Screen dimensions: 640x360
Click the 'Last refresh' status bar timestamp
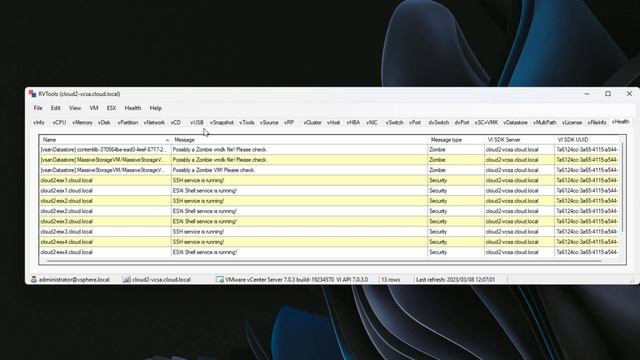pyautogui.click(x=456, y=280)
